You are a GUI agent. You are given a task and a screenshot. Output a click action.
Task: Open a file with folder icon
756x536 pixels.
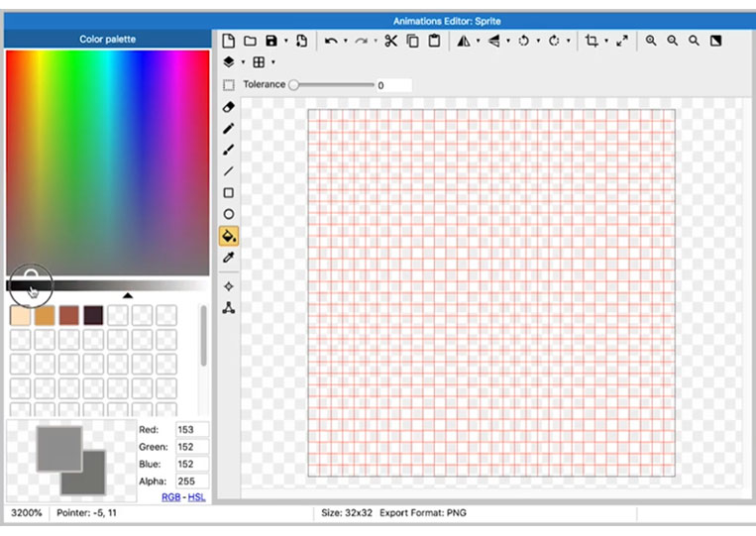click(250, 41)
